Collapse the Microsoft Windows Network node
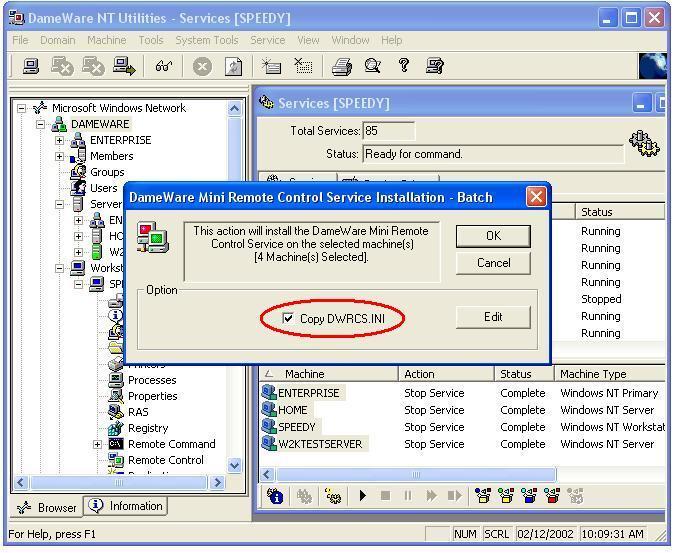This screenshot has height=553, width=678. 21,108
